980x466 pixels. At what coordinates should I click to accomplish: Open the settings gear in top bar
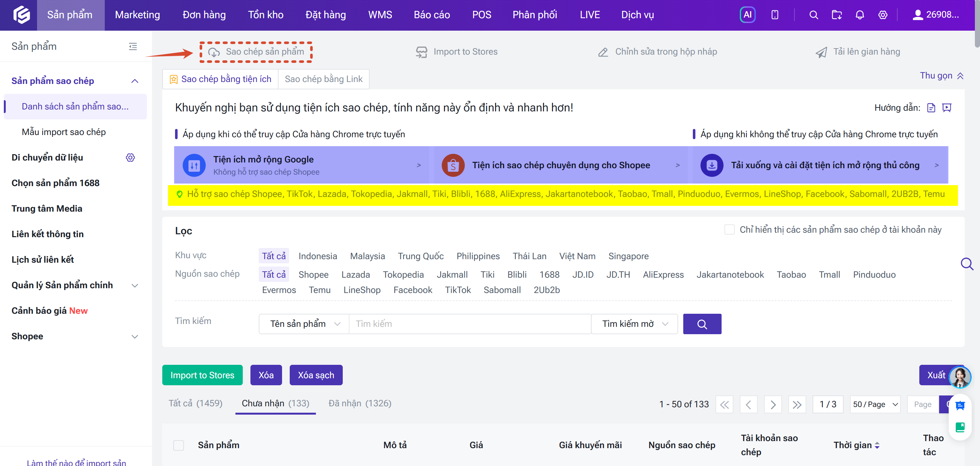[x=883, y=15]
